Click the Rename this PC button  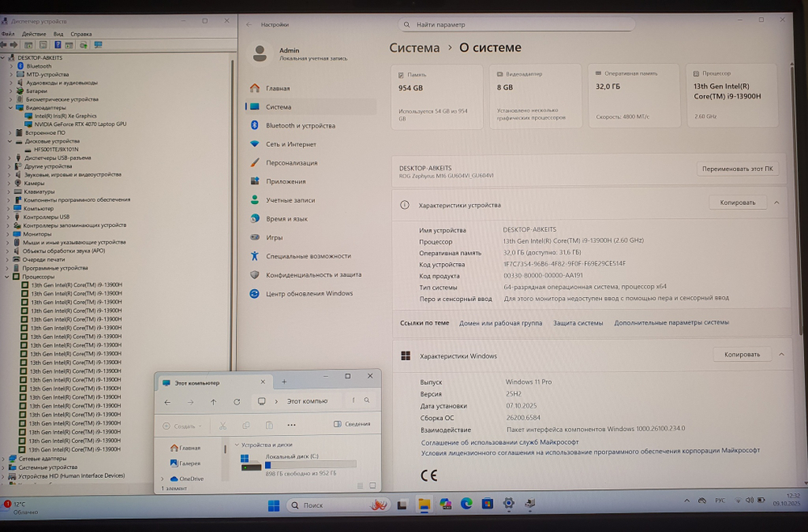point(737,170)
